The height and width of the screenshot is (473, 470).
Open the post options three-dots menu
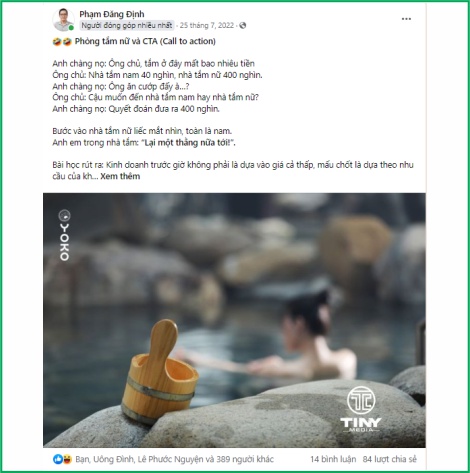(406, 19)
